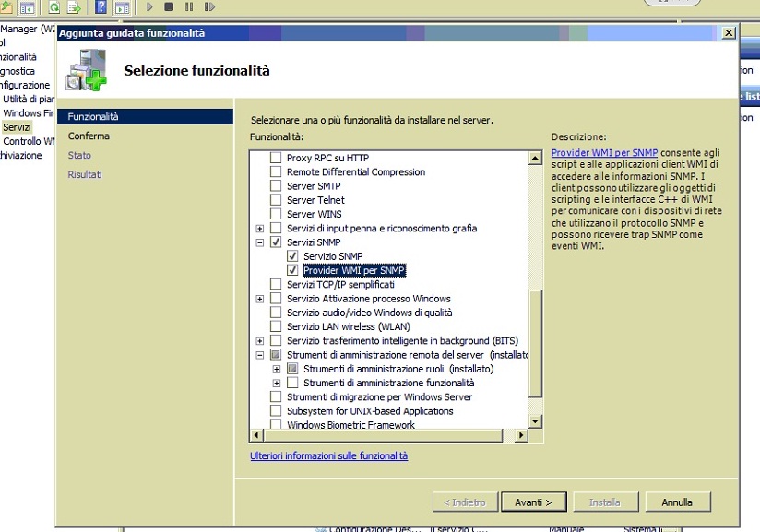Viewport: 760px width, 532px height.
Task: Toggle the show/hide action pane icon
Action: (x=122, y=6)
